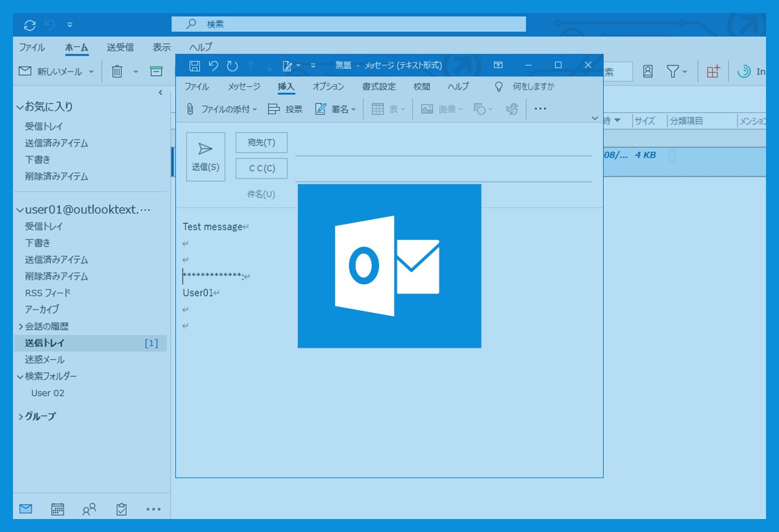Image resolution: width=779 pixels, height=532 pixels.
Task: Click the delete trash can icon
Action: tap(117, 71)
